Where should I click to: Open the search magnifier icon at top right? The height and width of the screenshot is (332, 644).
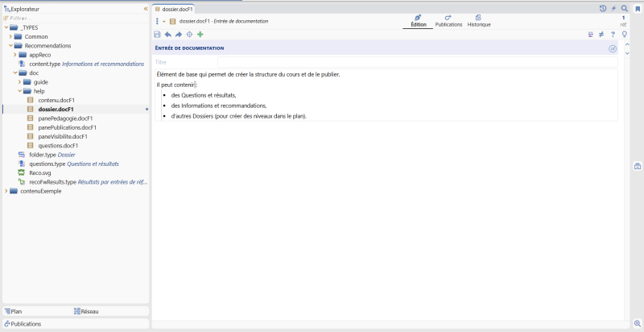coord(625,8)
